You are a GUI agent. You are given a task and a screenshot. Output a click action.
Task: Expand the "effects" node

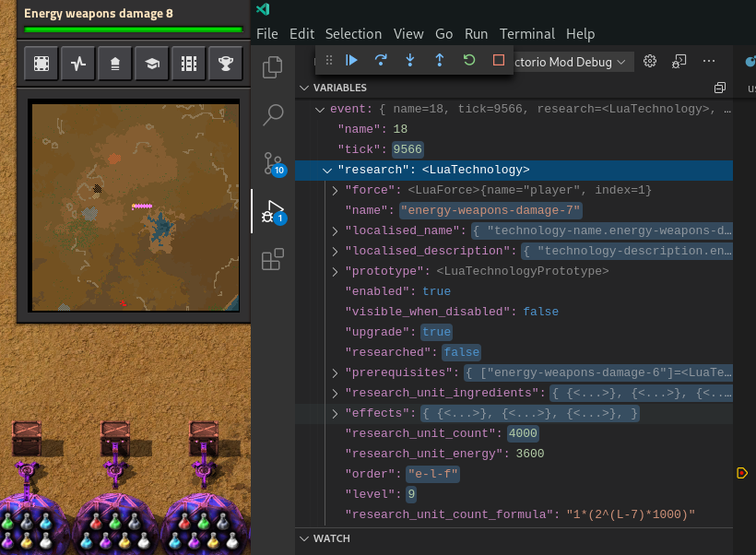coord(335,413)
